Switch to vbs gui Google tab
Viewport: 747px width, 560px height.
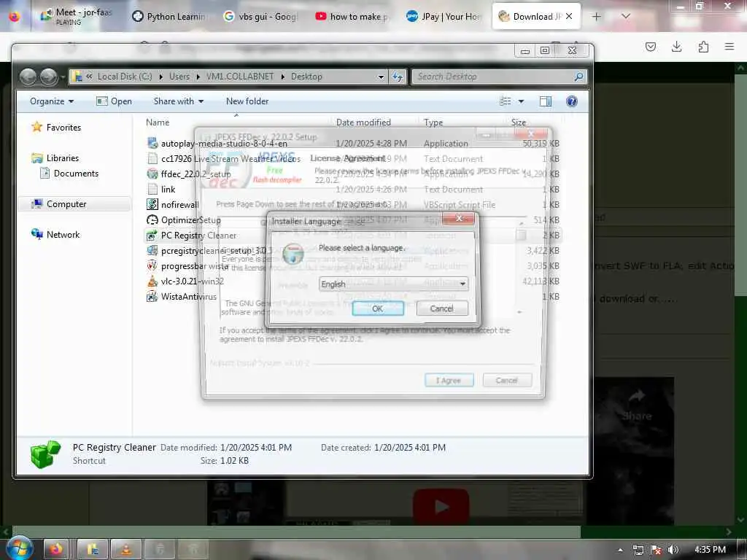coord(261,16)
